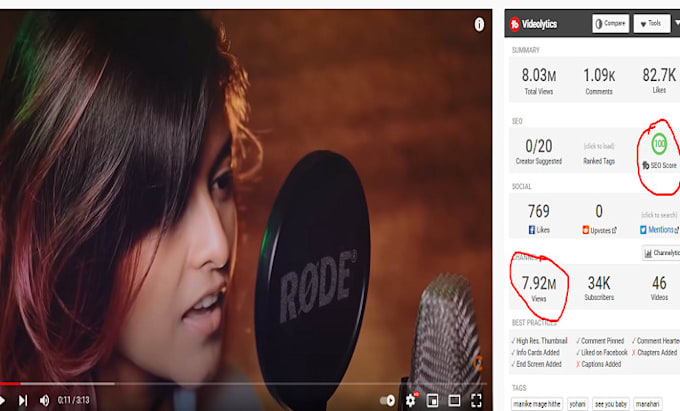Mute the video volume speaker icon

[44, 400]
